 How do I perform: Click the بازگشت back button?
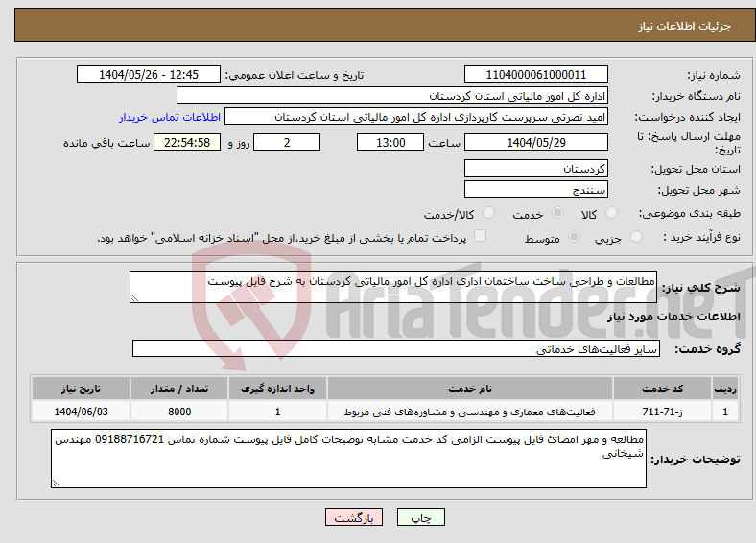pyautogui.click(x=354, y=517)
